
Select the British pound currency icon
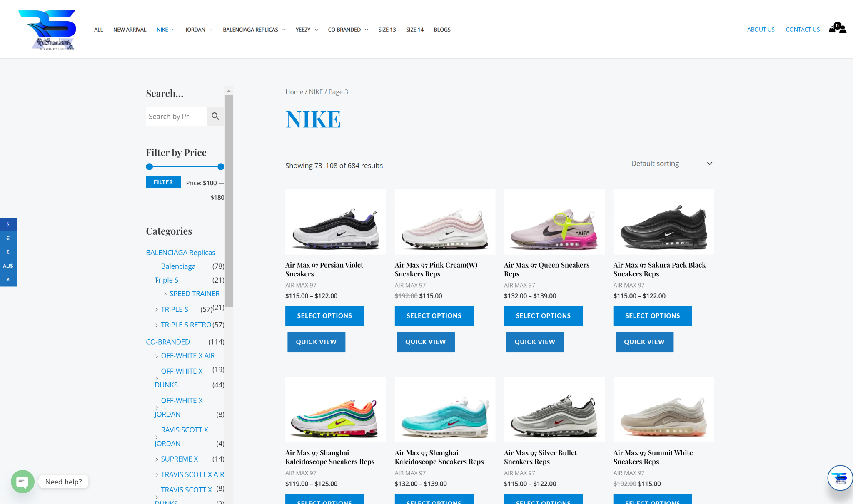click(x=8, y=252)
